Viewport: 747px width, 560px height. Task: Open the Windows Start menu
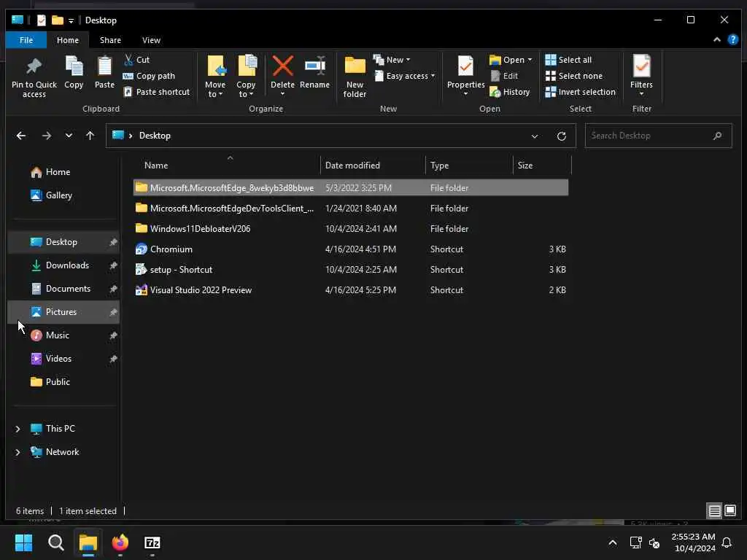[23, 542]
